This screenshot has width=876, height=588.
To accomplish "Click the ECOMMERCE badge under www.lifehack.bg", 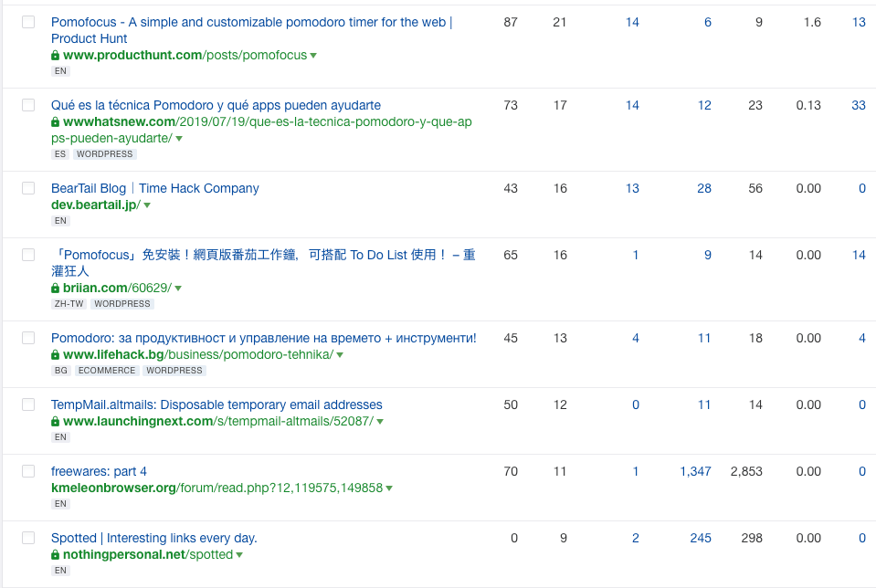I will [x=106, y=370].
